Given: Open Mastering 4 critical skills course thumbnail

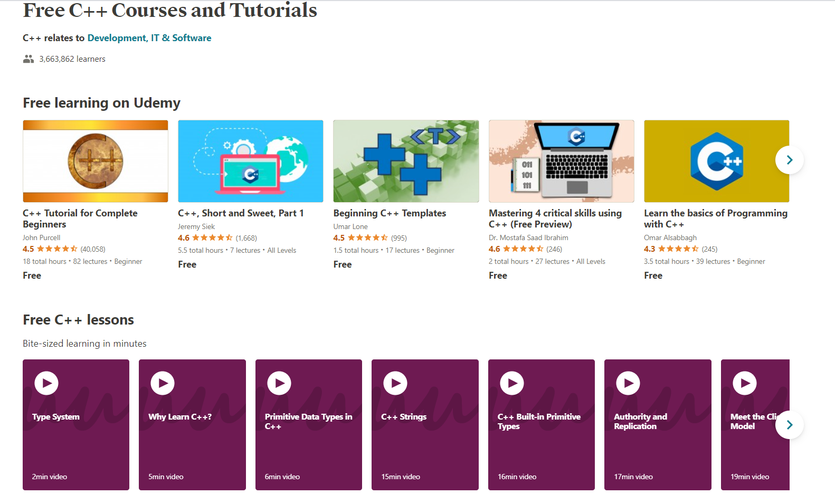Looking at the screenshot, I should (x=562, y=161).
